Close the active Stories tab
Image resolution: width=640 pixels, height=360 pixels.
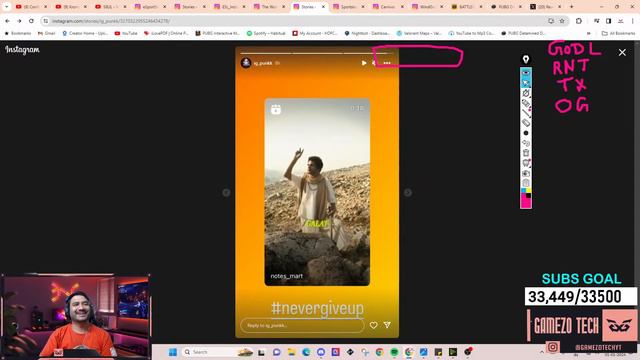pyautogui.click(x=323, y=7)
